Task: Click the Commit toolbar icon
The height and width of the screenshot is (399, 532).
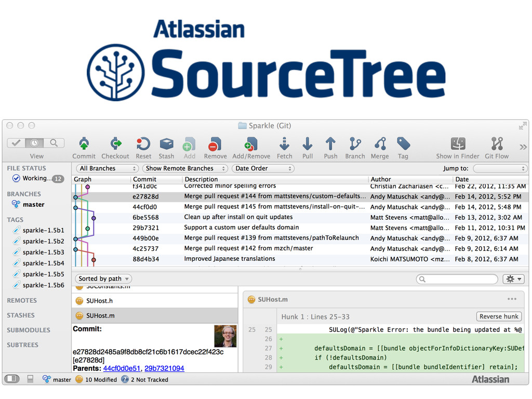Action: tap(84, 144)
